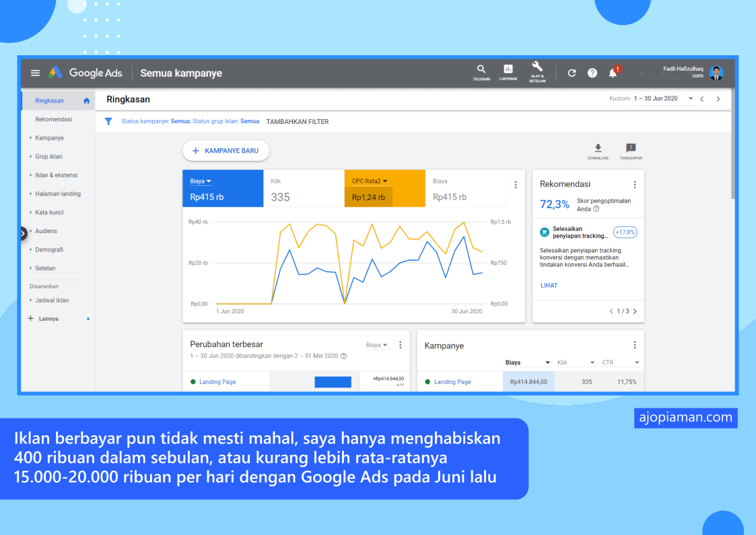This screenshot has height=535, width=756.
Task: Expand the Grup iklan sidebar item
Action: (x=31, y=157)
